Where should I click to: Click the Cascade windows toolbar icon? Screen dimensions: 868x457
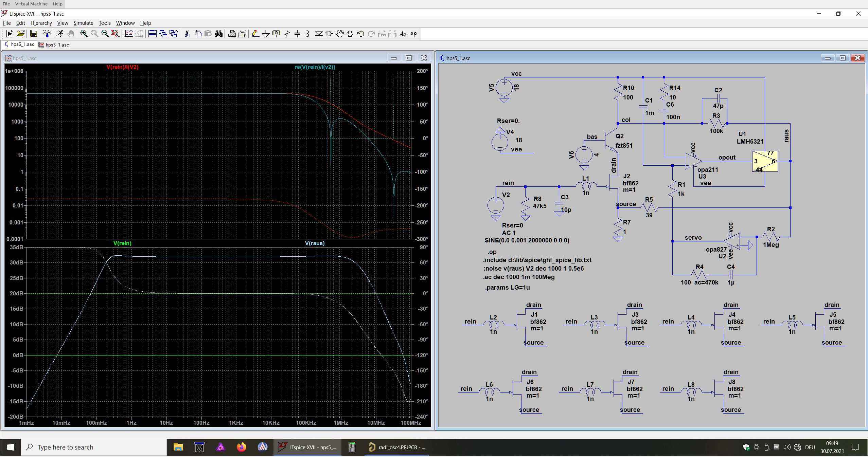pyautogui.click(x=163, y=34)
